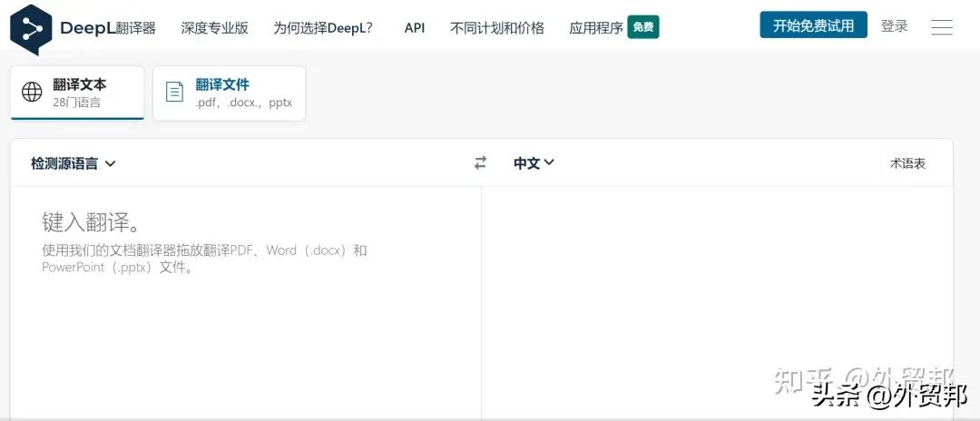The width and height of the screenshot is (980, 421).
Task: Click the DeepL翻译器 title text
Action: pos(107,28)
